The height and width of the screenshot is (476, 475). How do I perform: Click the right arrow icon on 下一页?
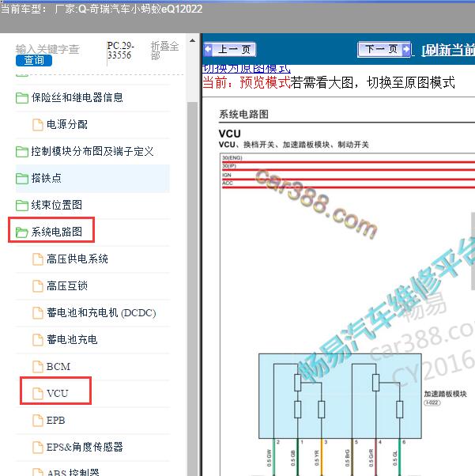tap(406, 48)
